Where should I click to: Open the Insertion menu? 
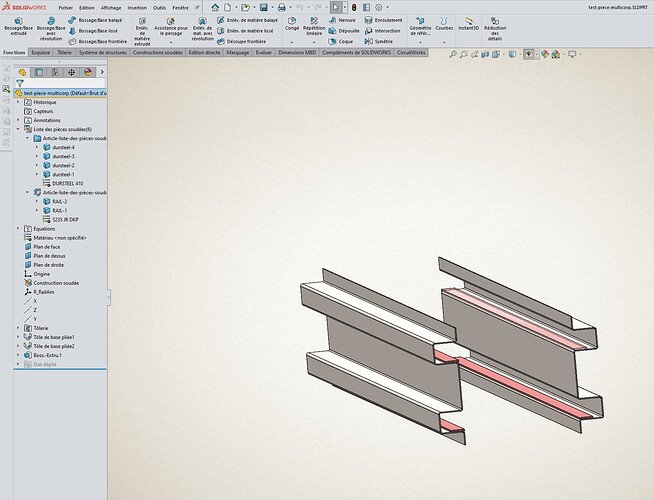(136, 7)
